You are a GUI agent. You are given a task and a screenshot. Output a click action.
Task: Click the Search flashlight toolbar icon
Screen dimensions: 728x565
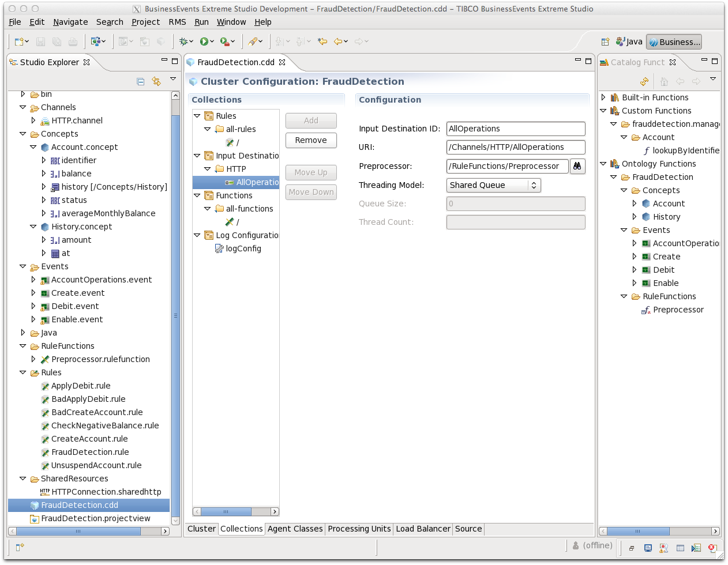[253, 42]
